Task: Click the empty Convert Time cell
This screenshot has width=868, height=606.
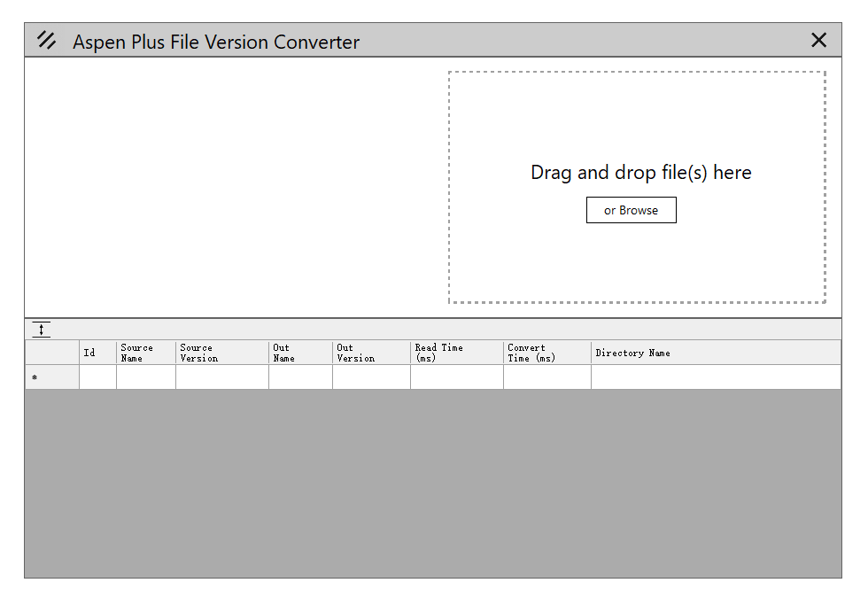Action: (x=547, y=377)
